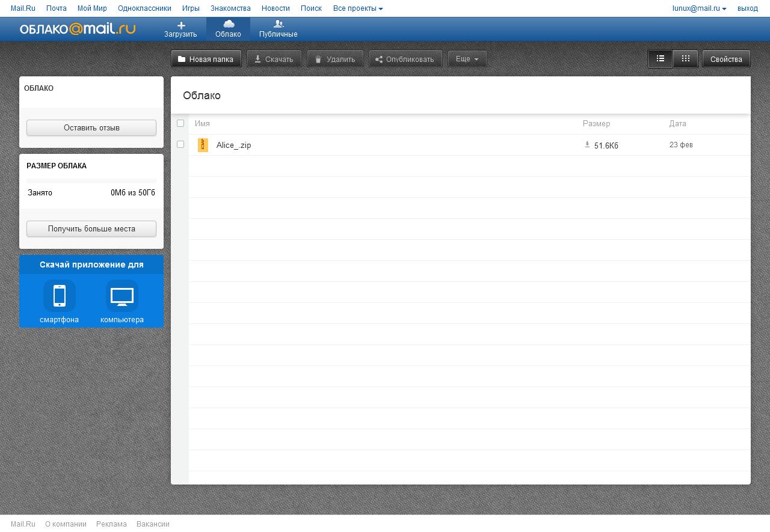Screen dimensions: 770x532
Task: Open the Свойства properties panel
Action: [x=726, y=59]
